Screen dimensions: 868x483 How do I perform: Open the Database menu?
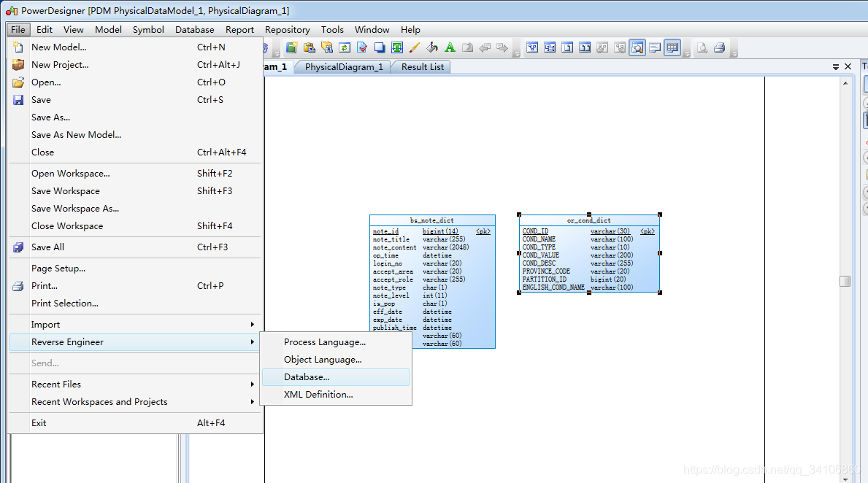(x=195, y=30)
